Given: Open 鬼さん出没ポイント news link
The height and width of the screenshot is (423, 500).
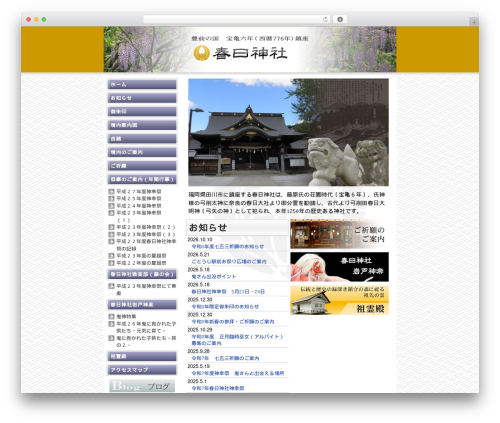Looking at the screenshot, I should (214, 277).
